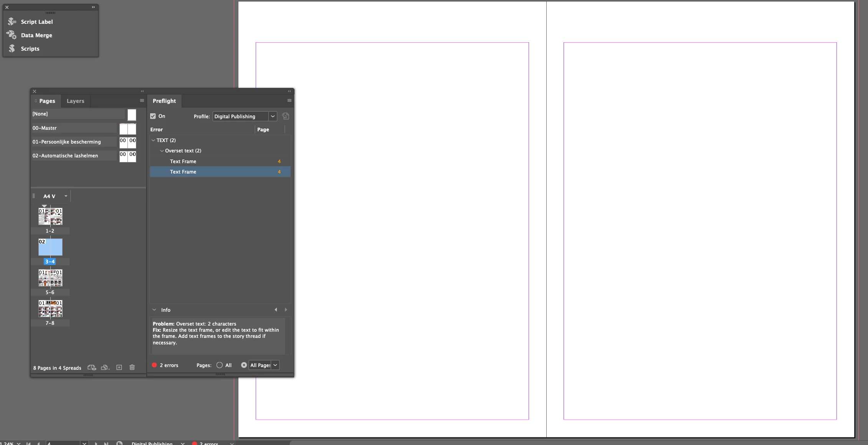Screen dimensions: 868x445
Task: Collapse the Info section
Action: click(x=154, y=310)
